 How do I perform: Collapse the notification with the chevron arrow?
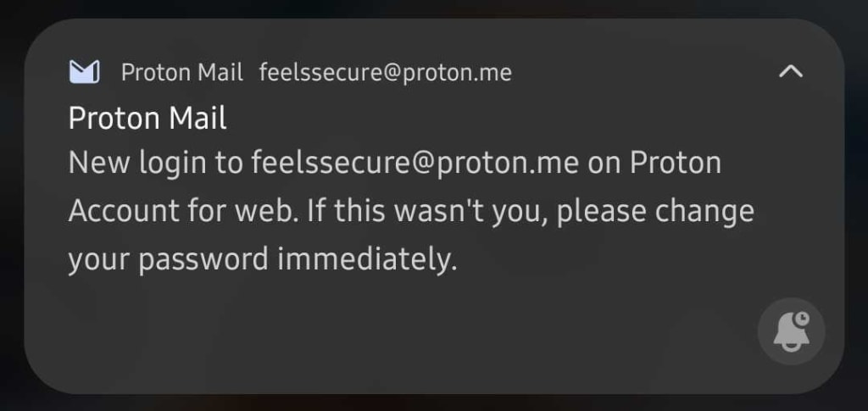coord(791,71)
